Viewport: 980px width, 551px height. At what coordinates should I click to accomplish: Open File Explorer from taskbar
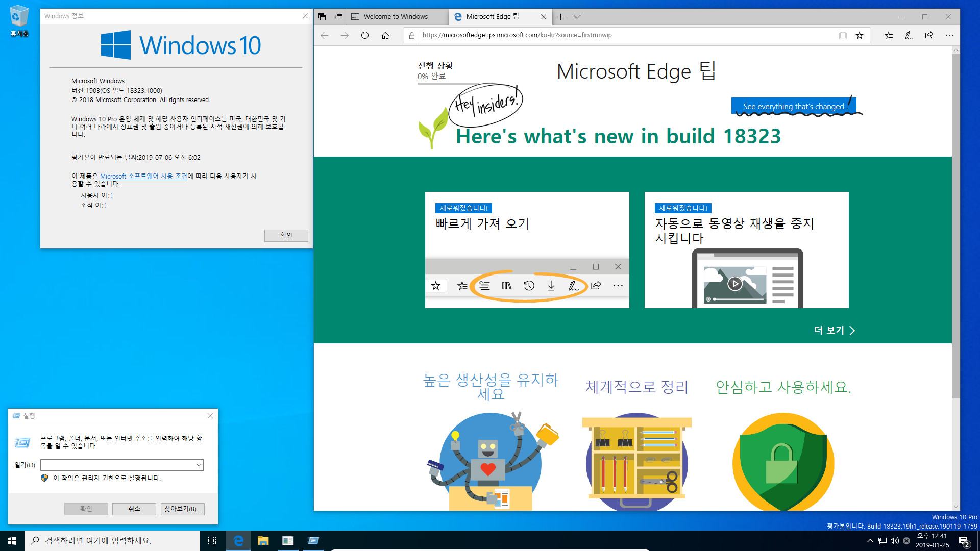(x=263, y=541)
